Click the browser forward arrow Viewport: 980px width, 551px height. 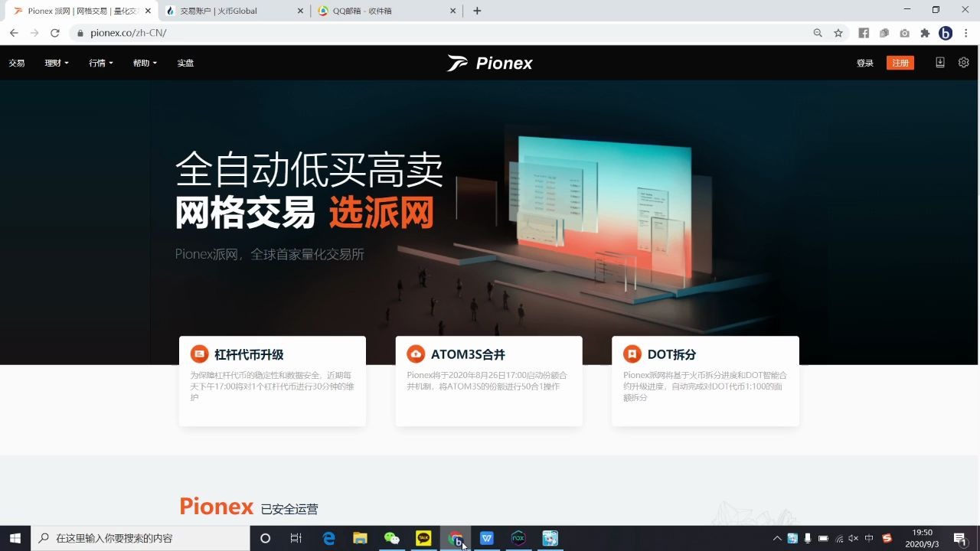(x=34, y=33)
